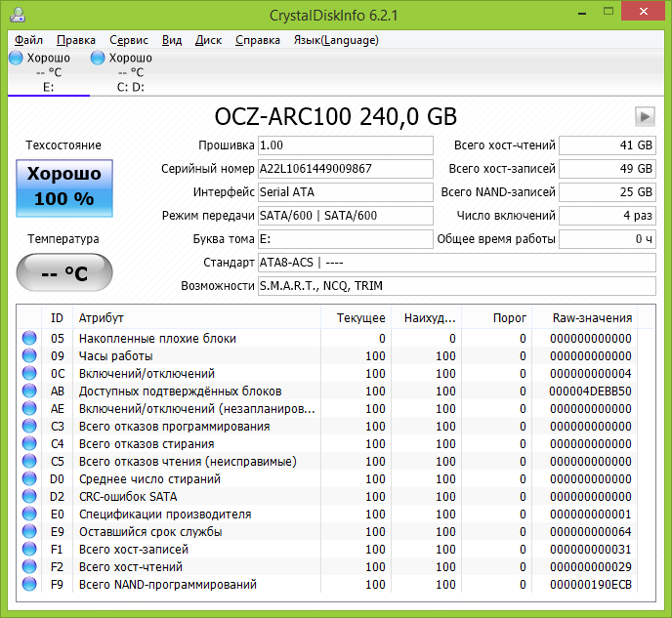
Task: Open the Диск menu
Action: [208, 40]
